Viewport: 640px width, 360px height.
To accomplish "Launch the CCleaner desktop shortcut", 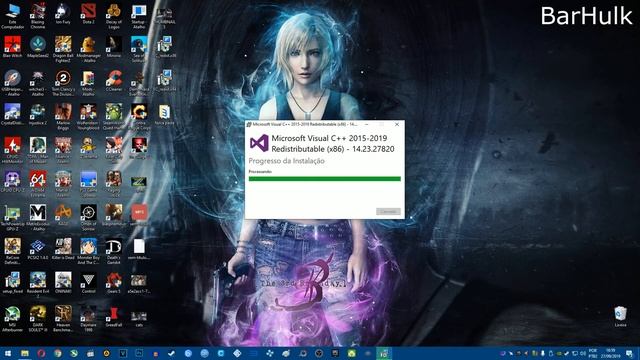I will click(113, 81).
